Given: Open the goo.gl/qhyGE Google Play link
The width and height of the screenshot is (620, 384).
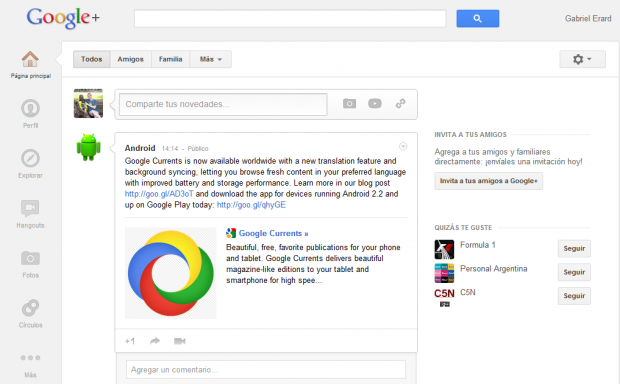Looking at the screenshot, I should tap(251, 205).
